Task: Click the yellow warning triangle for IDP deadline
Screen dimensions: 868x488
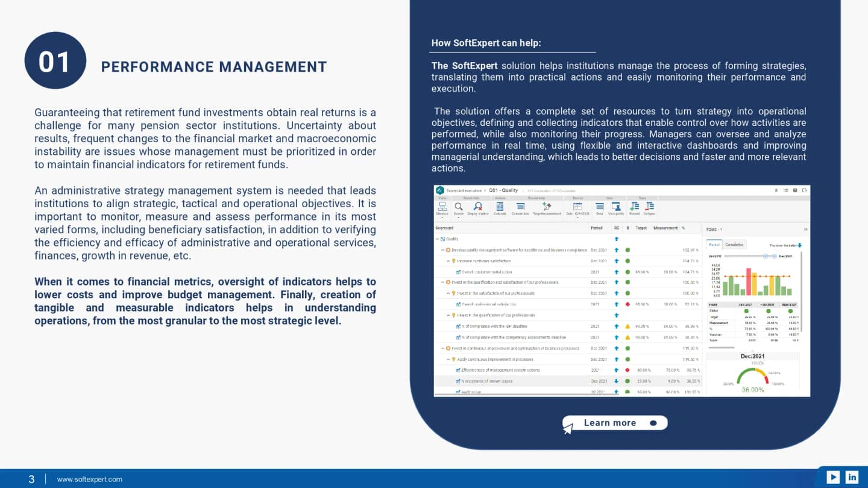Action: pos(627,326)
